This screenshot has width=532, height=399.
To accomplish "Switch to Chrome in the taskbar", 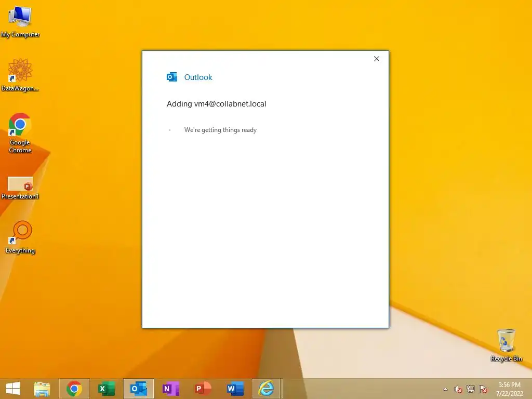I will point(74,389).
